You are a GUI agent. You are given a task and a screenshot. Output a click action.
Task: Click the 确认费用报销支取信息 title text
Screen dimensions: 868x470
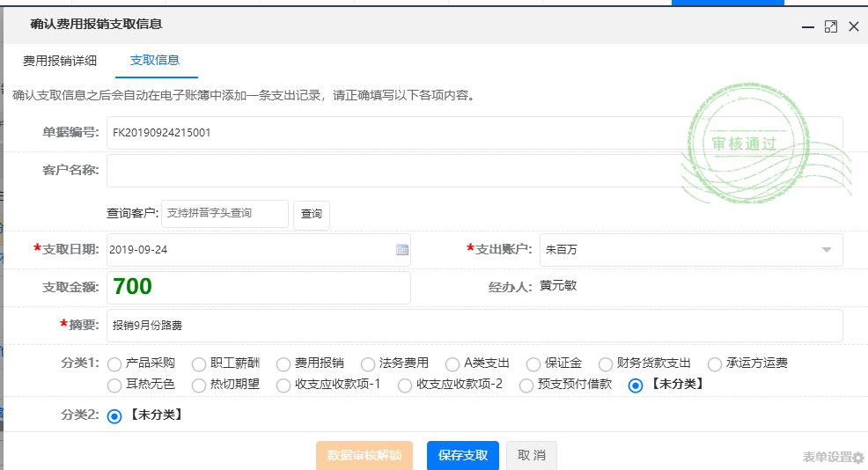point(96,24)
